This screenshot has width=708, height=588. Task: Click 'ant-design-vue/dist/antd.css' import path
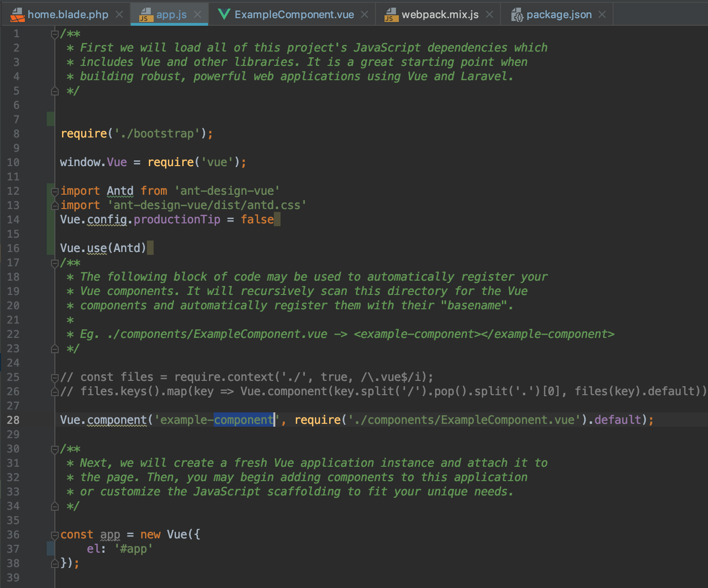point(207,205)
